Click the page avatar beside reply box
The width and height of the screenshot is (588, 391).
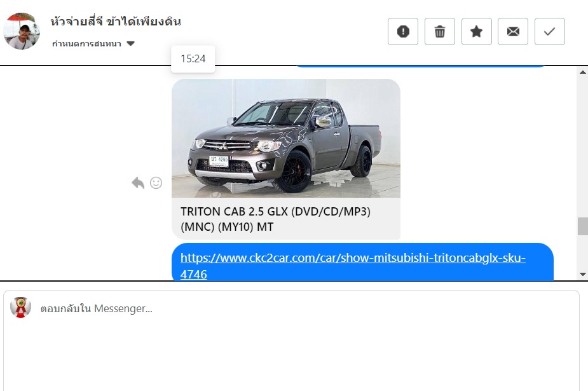click(20, 308)
